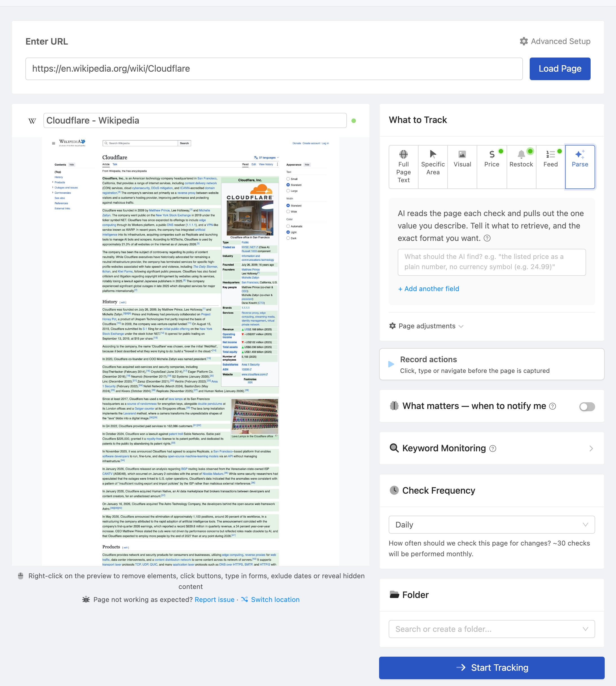This screenshot has width=616, height=686.
Task: Click the Advanced Setup gear icon
Action: pos(523,41)
